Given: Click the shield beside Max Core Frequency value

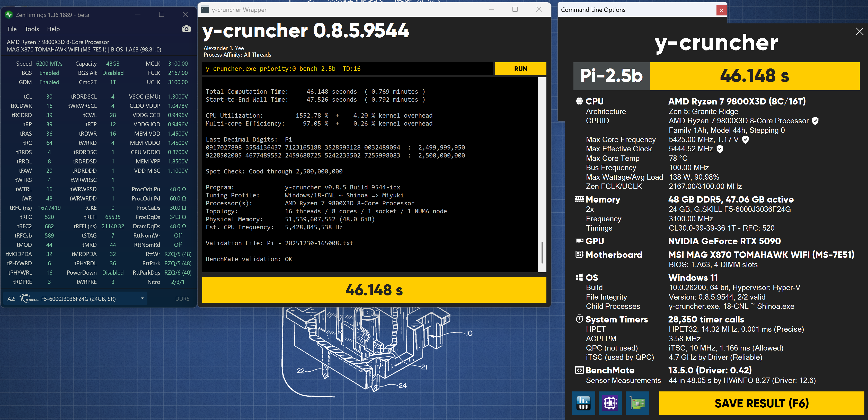Looking at the screenshot, I should (745, 139).
